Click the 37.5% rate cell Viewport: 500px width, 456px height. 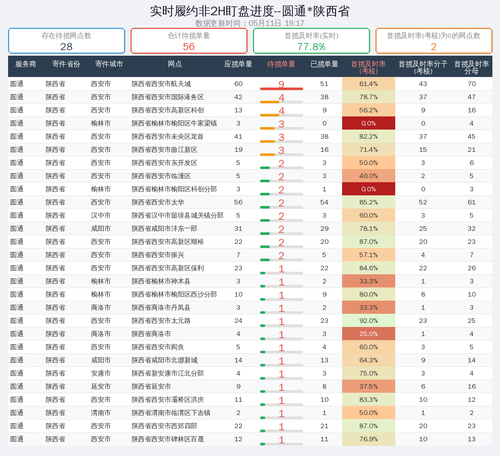pos(368,386)
